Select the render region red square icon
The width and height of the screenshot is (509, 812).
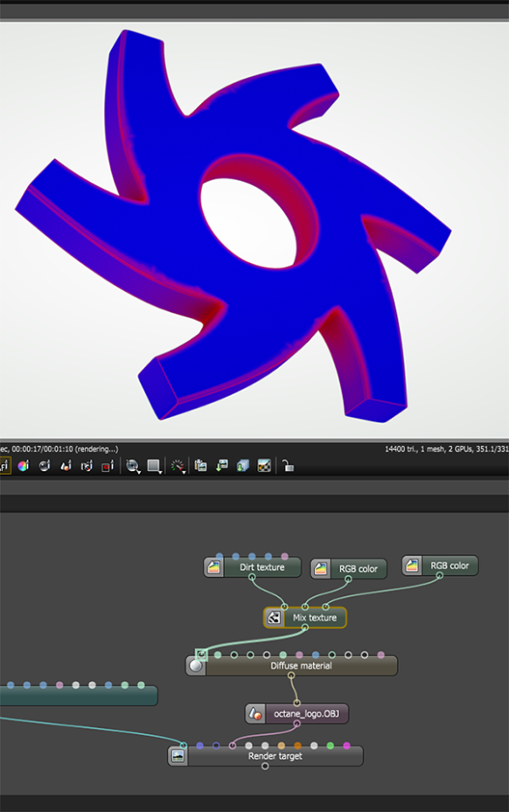pyautogui.click(x=108, y=466)
